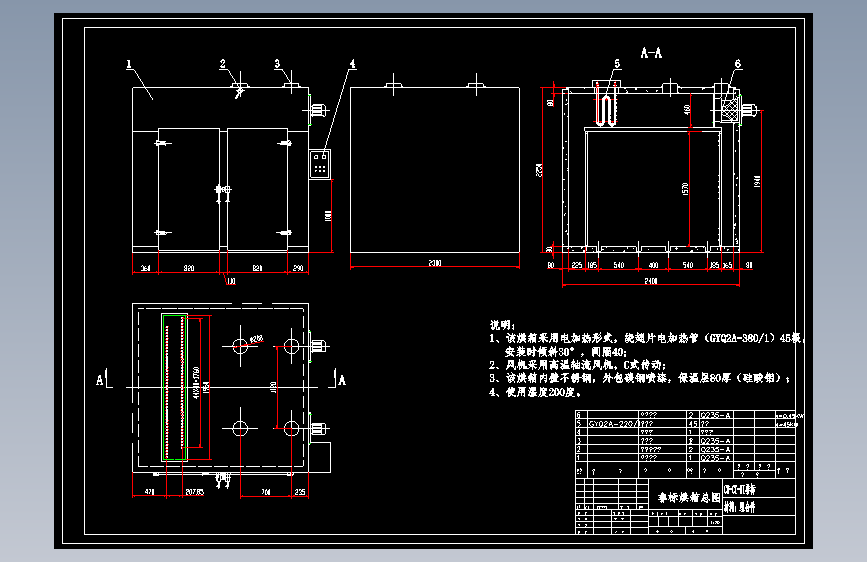Click the "Q235-A" material cell in parts row 6
Image resolution: width=867 pixels, height=562 pixels.
coord(716,415)
